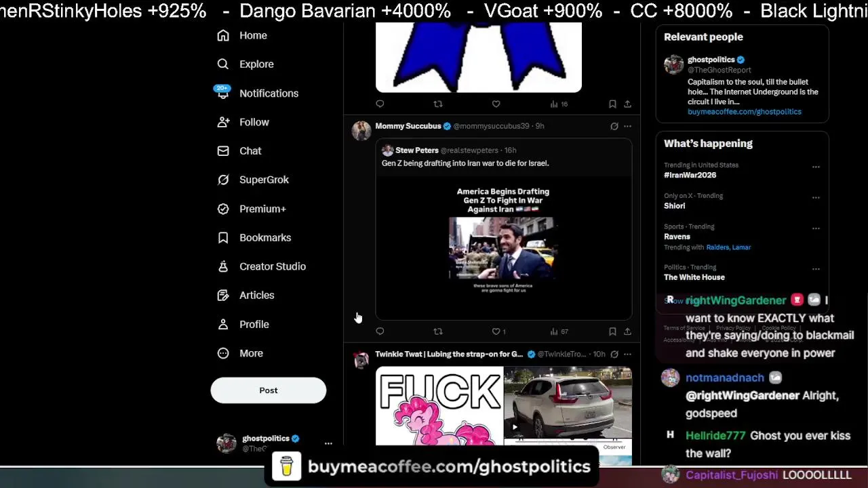
Task: Open the pink pony image
Action: pos(439,406)
